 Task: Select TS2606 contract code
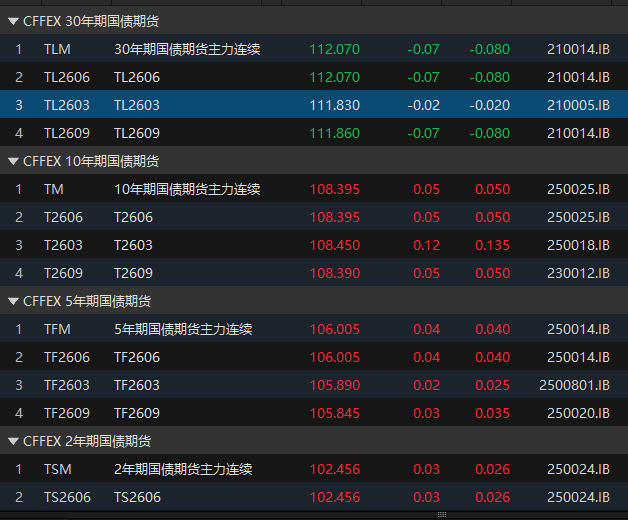pyautogui.click(x=67, y=497)
